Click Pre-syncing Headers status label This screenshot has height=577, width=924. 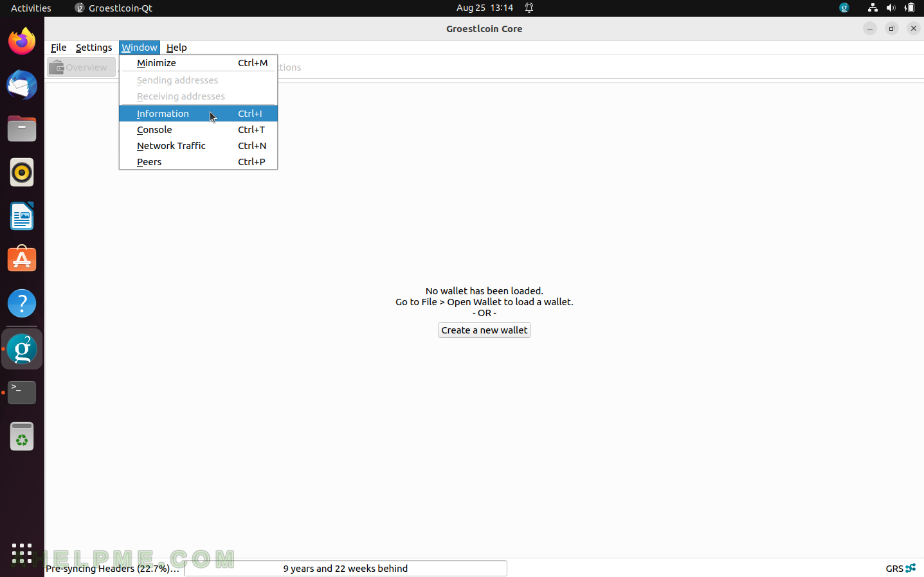pyautogui.click(x=113, y=569)
